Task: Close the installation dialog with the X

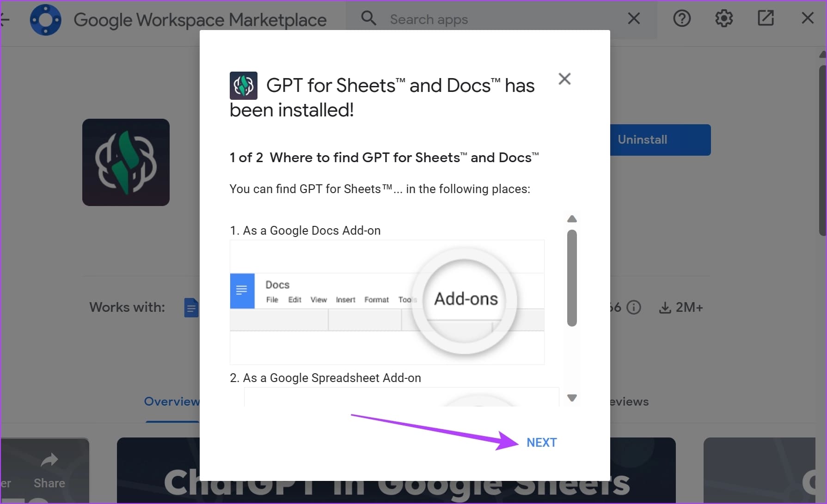Action: tap(564, 79)
